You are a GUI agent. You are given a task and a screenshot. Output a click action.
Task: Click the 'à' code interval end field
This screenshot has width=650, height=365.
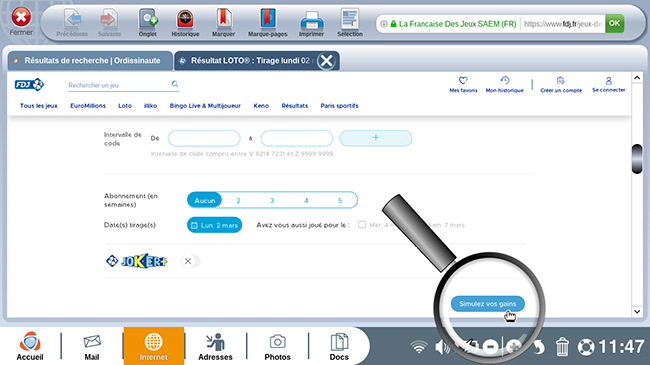(297, 138)
